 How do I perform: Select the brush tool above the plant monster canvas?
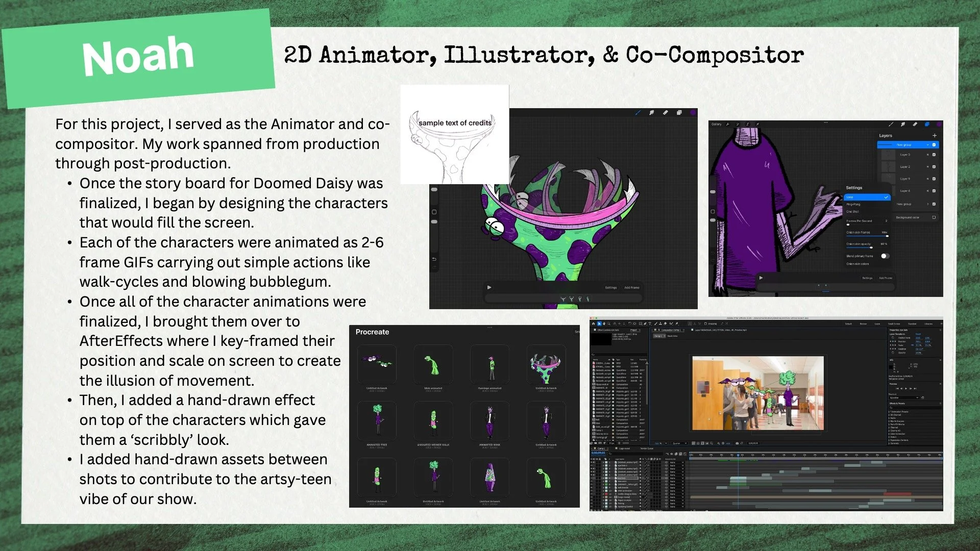[x=638, y=112]
